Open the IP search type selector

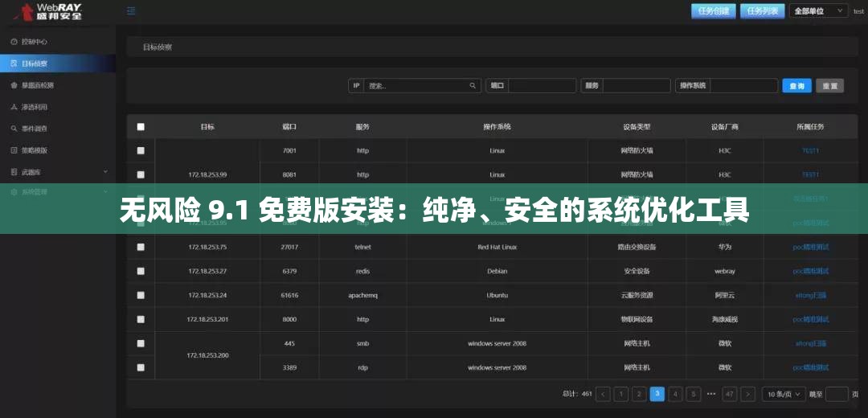click(356, 86)
